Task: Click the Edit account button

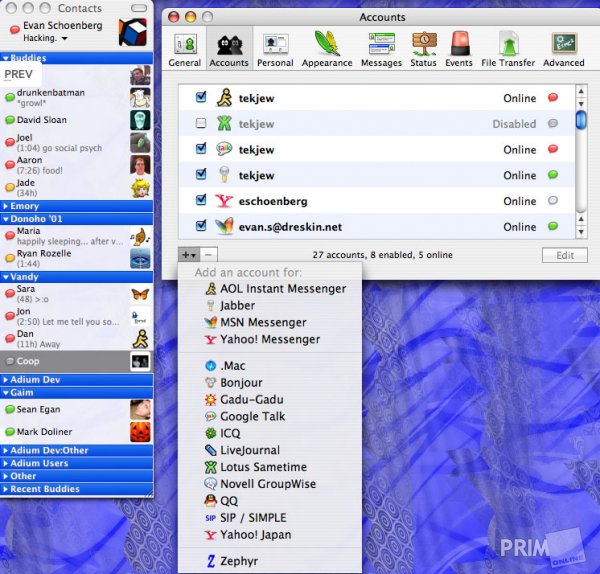Action: pos(565,255)
